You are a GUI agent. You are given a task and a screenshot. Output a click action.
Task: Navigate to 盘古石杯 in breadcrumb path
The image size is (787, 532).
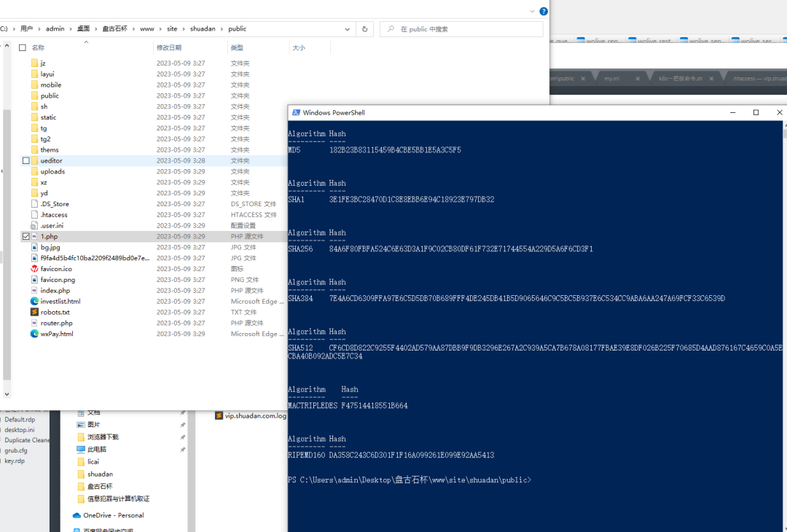115,29
